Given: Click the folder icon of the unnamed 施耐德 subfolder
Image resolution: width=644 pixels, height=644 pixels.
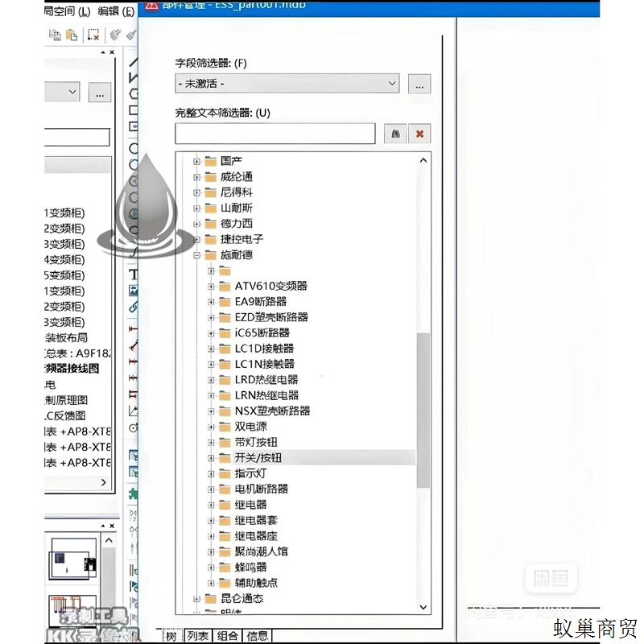Looking at the screenshot, I should pos(225,270).
